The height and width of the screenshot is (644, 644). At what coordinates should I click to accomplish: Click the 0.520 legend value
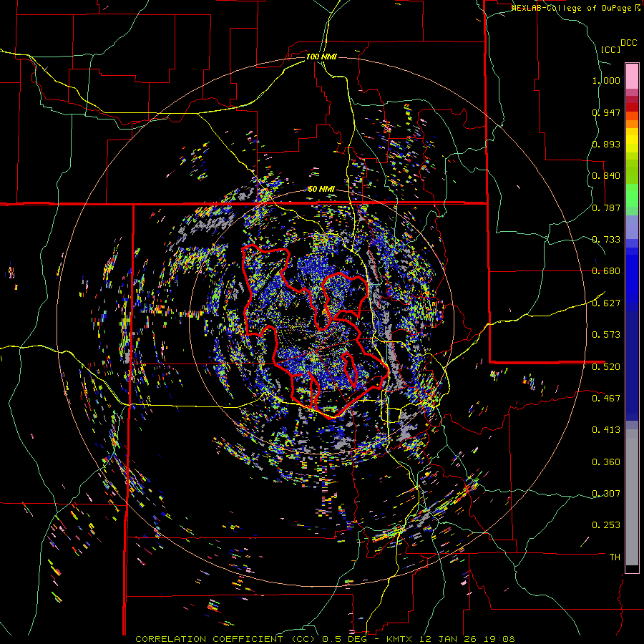pos(606,367)
